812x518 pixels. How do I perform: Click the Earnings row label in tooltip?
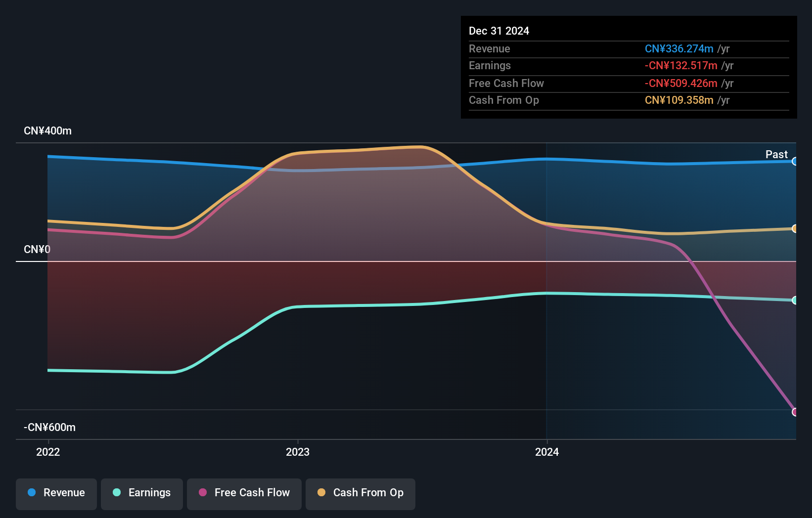(490, 65)
